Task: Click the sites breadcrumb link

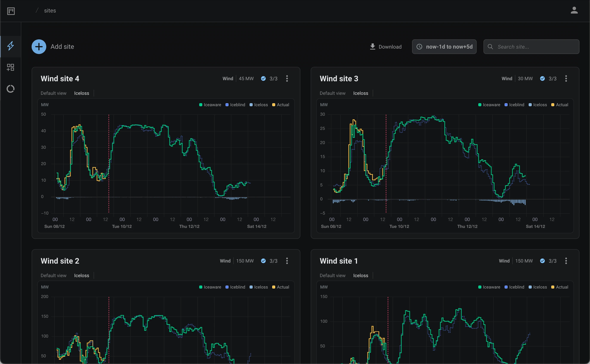Action: [x=50, y=11]
